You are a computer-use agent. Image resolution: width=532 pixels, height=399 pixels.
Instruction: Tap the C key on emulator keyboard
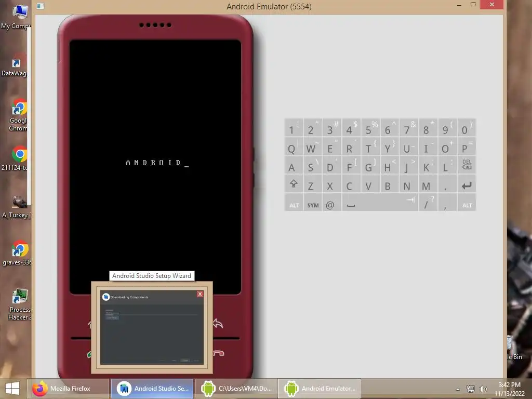click(x=351, y=184)
